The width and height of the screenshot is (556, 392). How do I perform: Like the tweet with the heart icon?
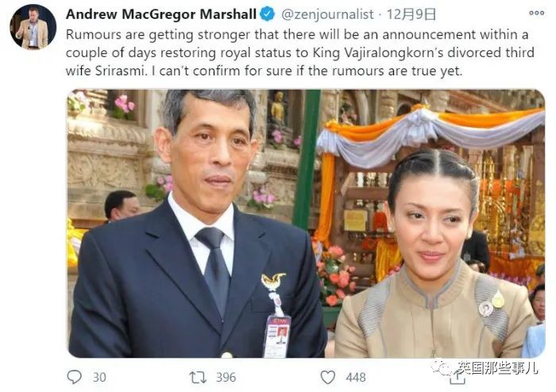pyautogui.click(x=327, y=377)
